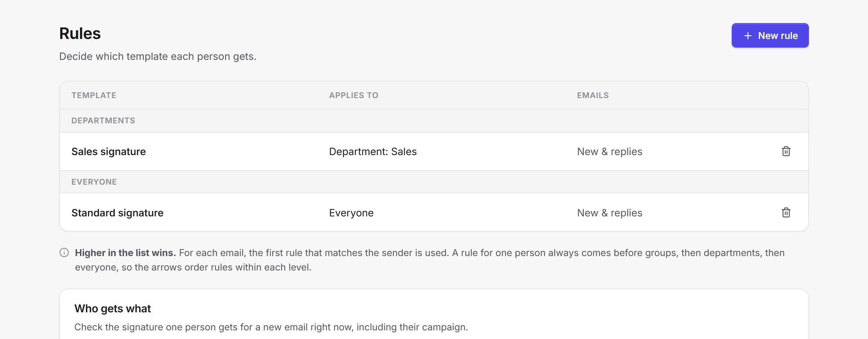This screenshot has height=339, width=868.
Task: Click the APPLIES TO column header
Action: coord(354,95)
